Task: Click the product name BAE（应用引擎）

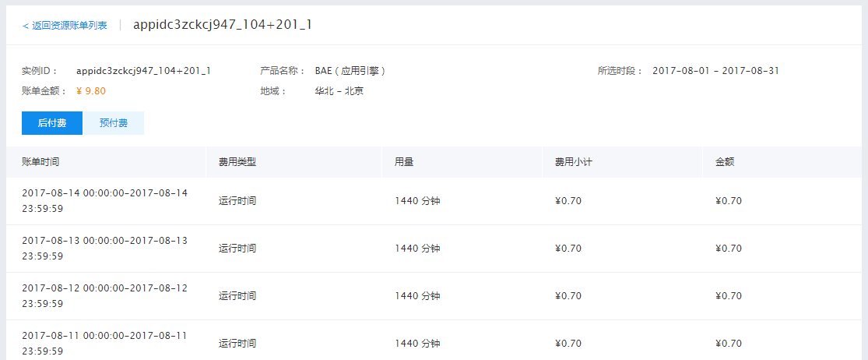Action: point(350,71)
